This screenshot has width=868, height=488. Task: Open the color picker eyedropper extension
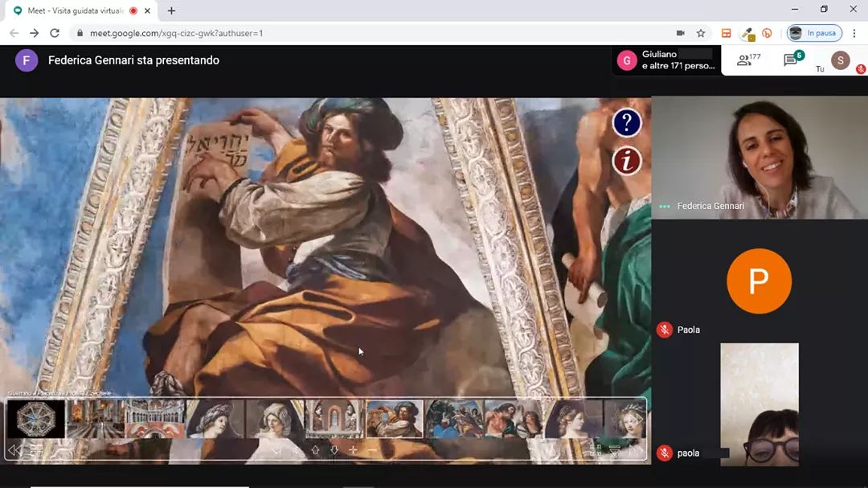pyautogui.click(x=747, y=34)
